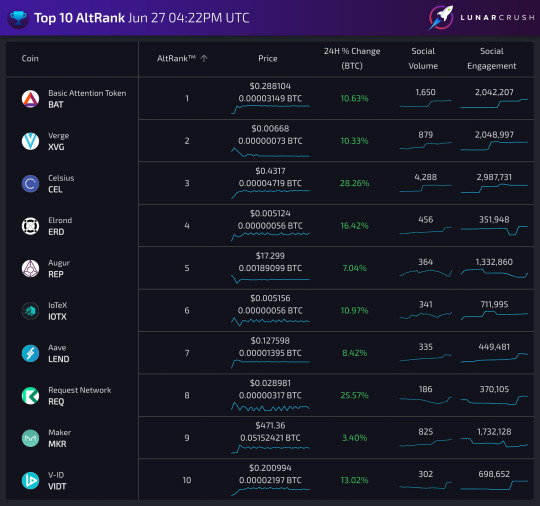Click the 28.26% change value
The height and width of the screenshot is (506, 540).
click(x=354, y=183)
